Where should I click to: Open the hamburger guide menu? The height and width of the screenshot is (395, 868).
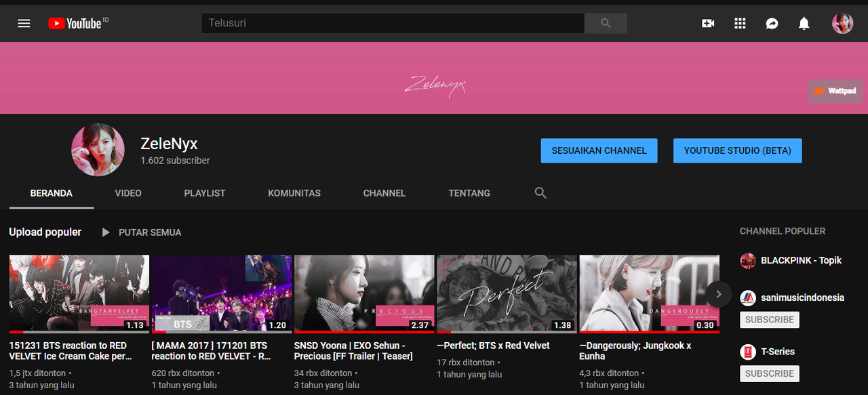pos(24,23)
